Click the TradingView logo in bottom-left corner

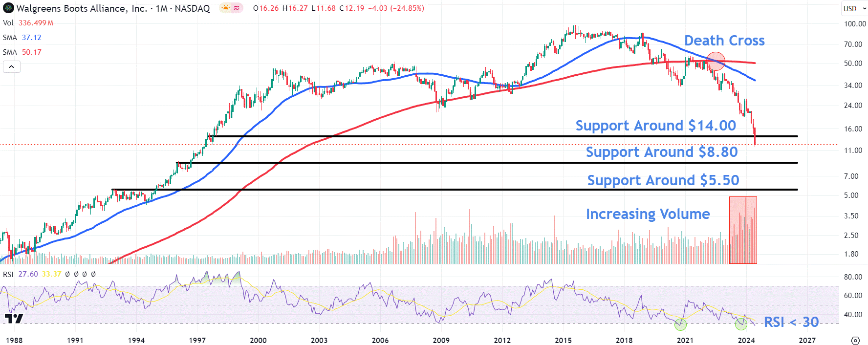14,319
